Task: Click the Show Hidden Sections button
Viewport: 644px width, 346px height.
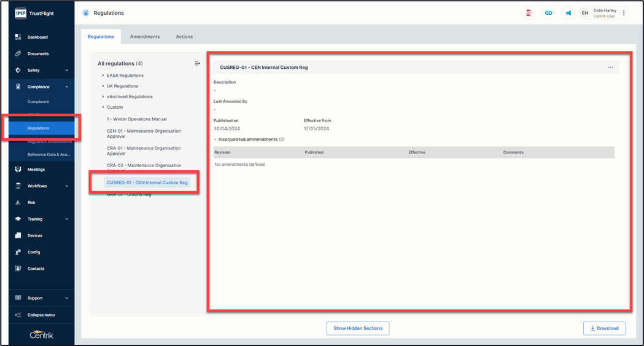Action: (358, 328)
